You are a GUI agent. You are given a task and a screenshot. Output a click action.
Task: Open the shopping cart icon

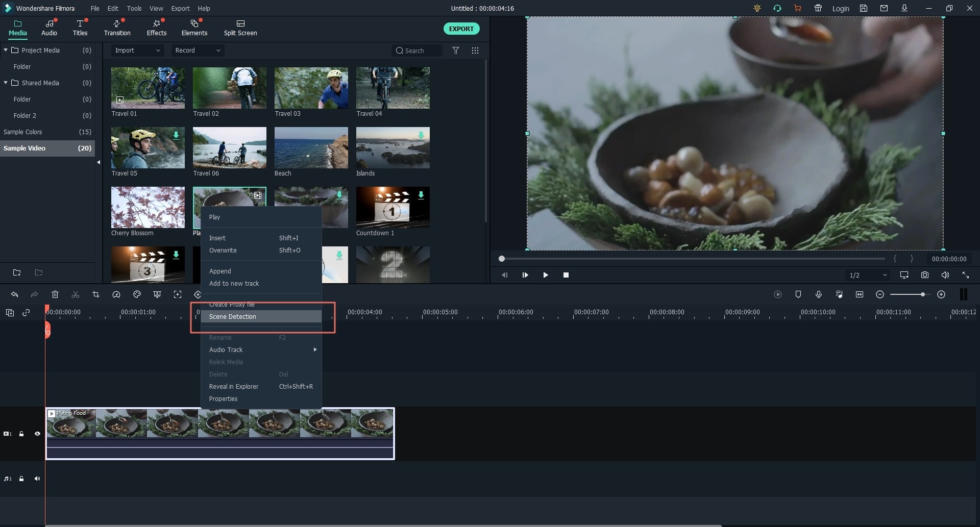797,8
